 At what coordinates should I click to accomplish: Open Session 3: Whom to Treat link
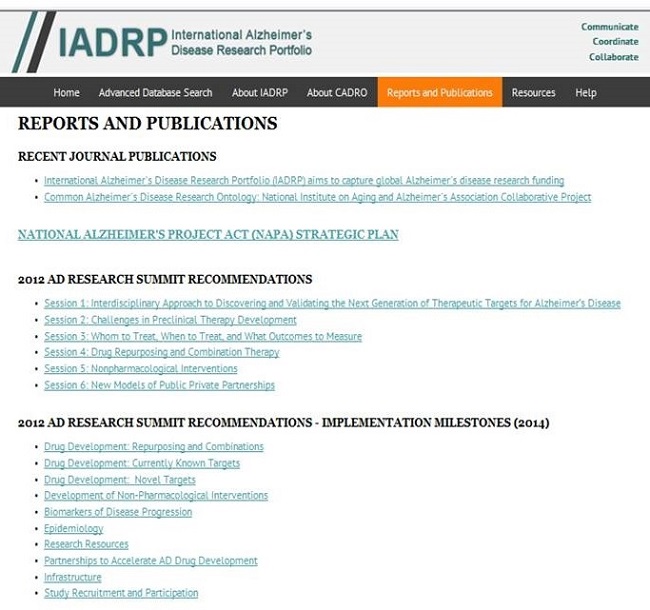(x=203, y=336)
